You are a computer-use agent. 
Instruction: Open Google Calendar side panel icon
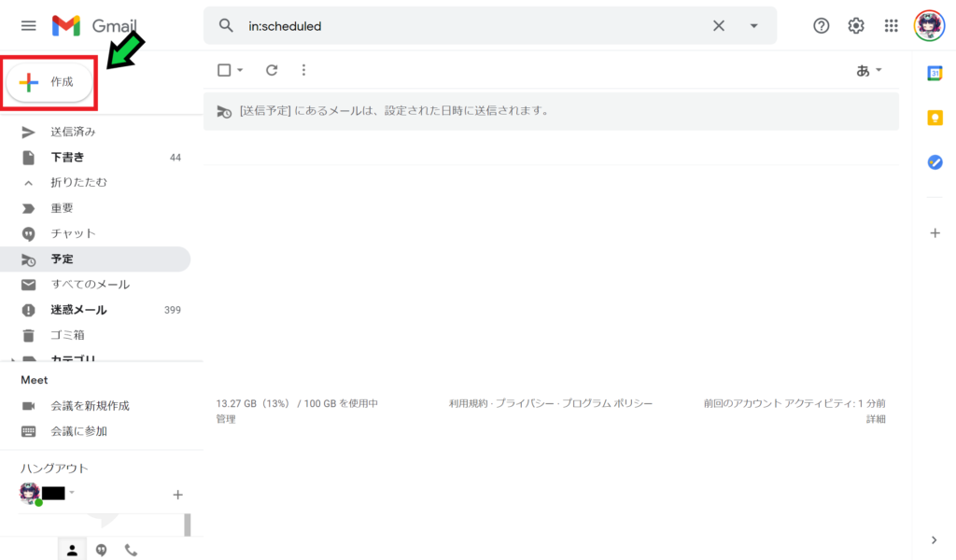[935, 74]
